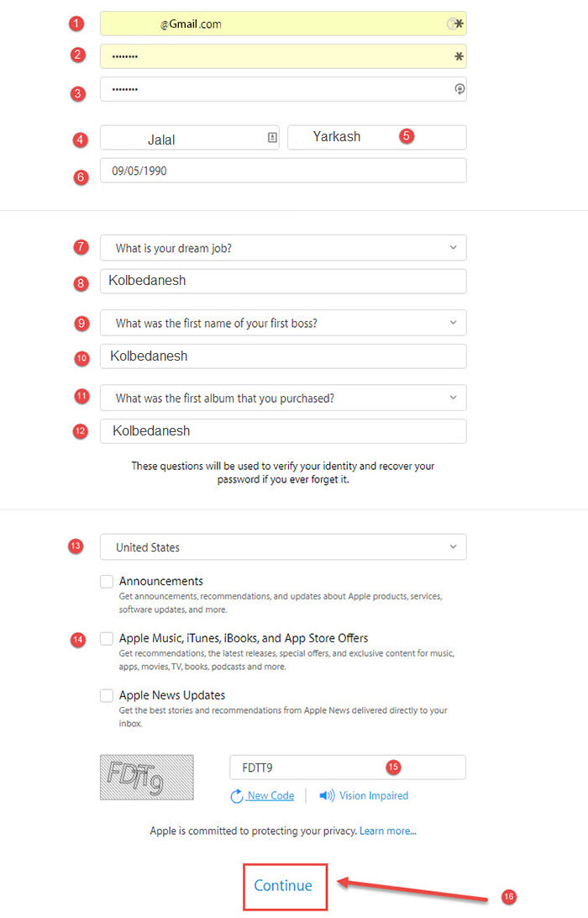The image size is (588, 918).
Task: Click the New Code link
Action: [x=270, y=795]
